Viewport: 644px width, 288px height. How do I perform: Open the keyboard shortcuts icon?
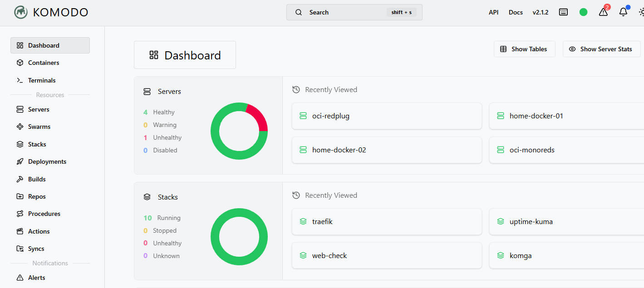[563, 12]
